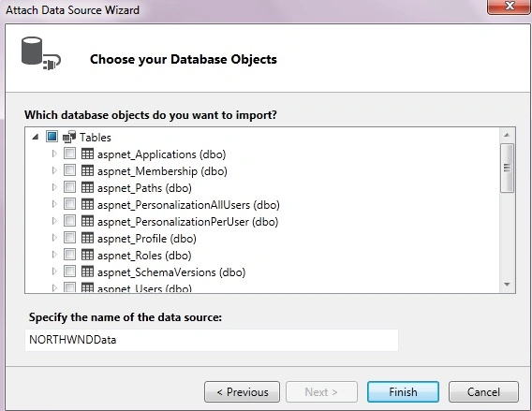The width and height of the screenshot is (532, 411).
Task: Expand the aspnet_Profile node
Action: [54, 238]
